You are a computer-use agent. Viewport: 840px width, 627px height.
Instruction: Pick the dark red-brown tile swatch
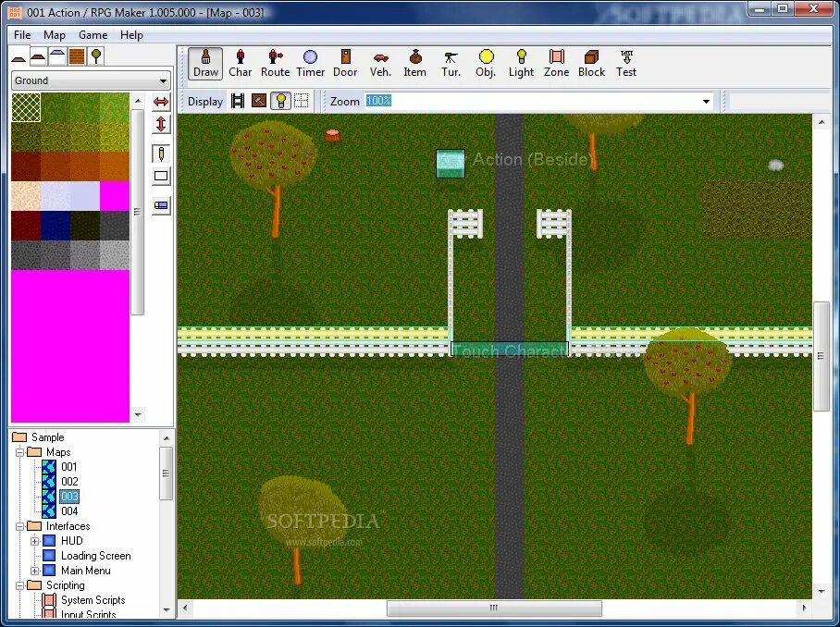(26, 166)
